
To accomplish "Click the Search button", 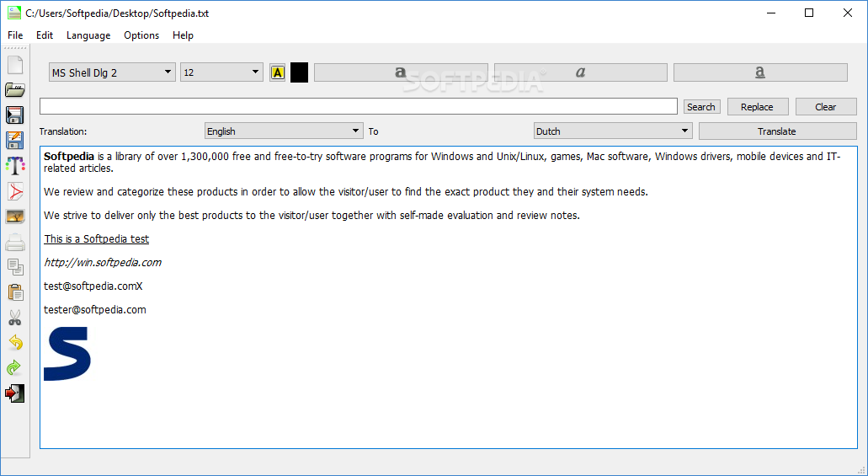I will [x=701, y=107].
